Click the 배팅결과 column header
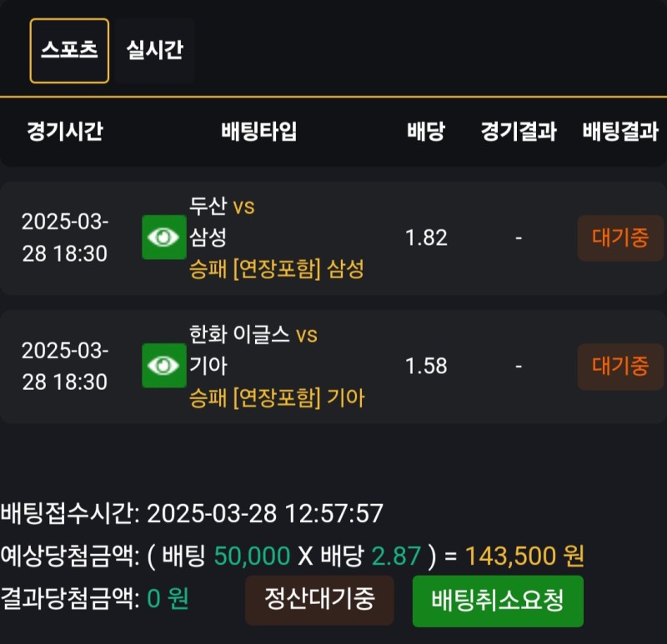 coord(619,131)
